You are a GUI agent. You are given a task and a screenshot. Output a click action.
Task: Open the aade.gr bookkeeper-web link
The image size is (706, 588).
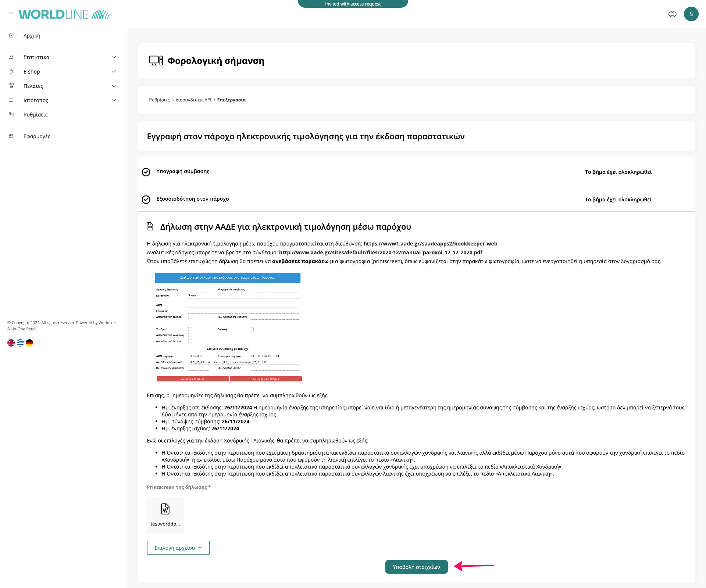[430, 244]
